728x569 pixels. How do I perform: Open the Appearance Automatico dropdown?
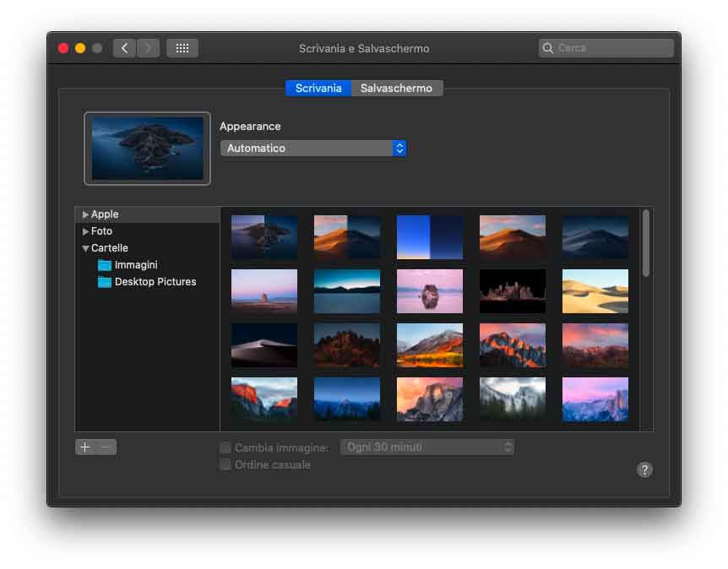coord(312,149)
